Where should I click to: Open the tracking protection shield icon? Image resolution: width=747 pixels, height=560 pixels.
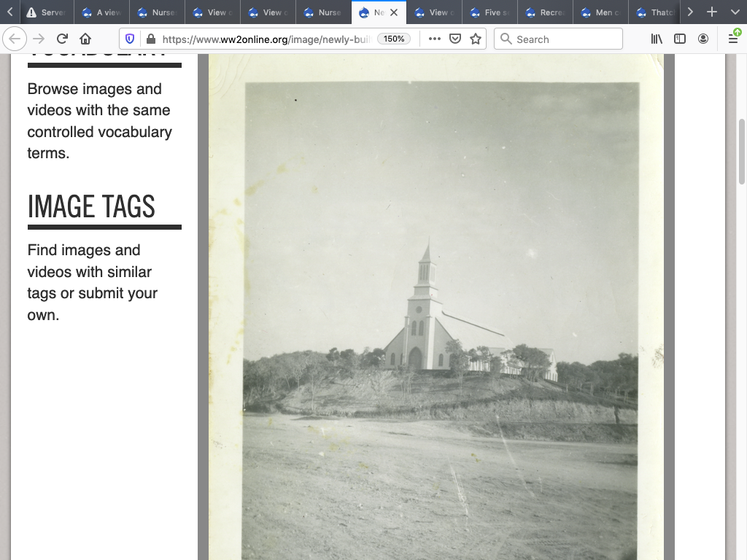point(130,39)
